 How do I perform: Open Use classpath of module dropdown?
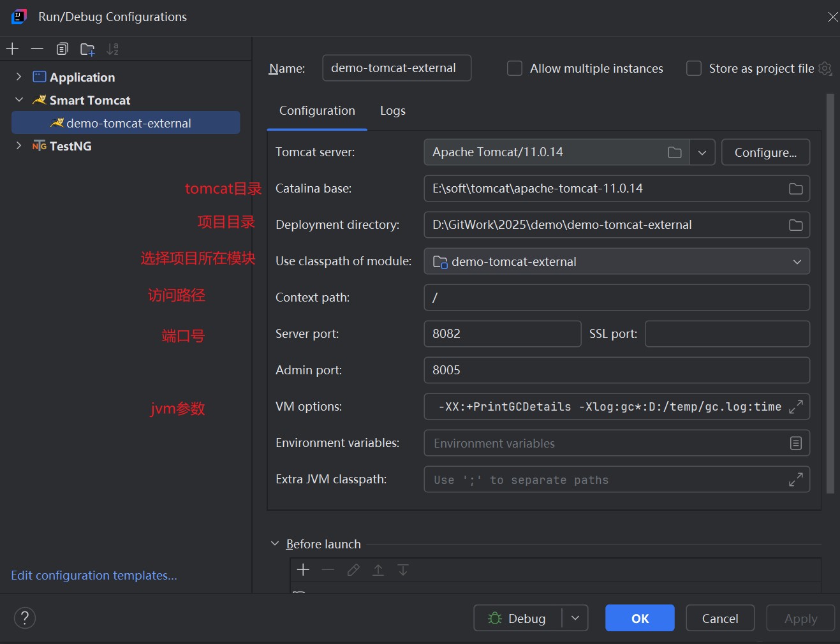point(797,261)
